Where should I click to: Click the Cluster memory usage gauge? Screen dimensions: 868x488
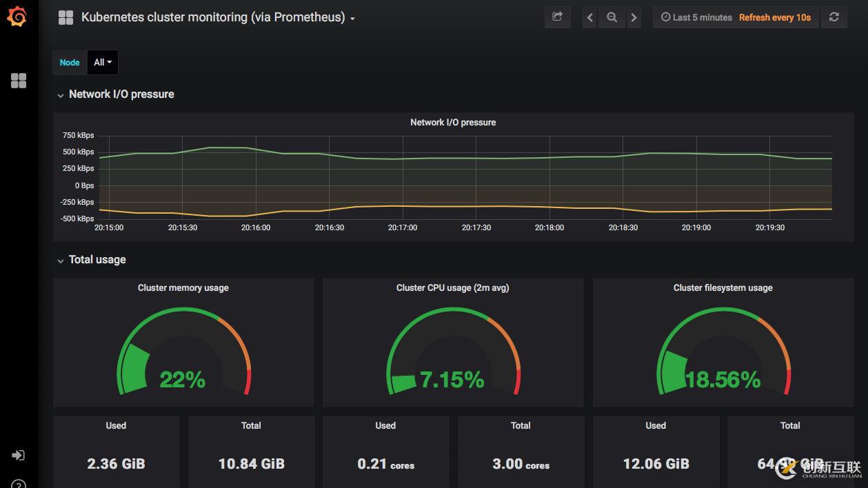click(x=183, y=352)
